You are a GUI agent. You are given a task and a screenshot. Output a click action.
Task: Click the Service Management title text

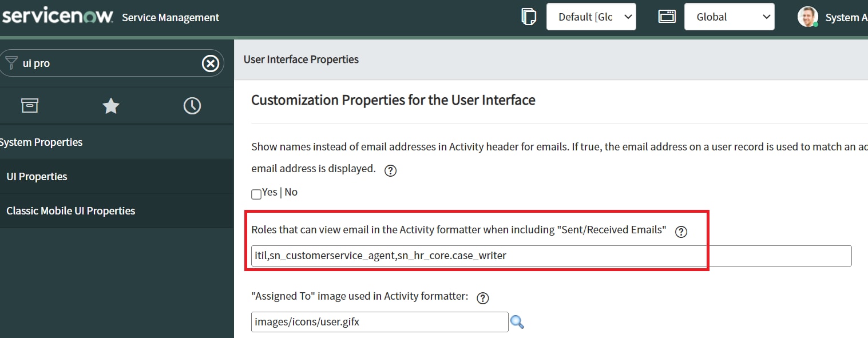click(x=171, y=18)
